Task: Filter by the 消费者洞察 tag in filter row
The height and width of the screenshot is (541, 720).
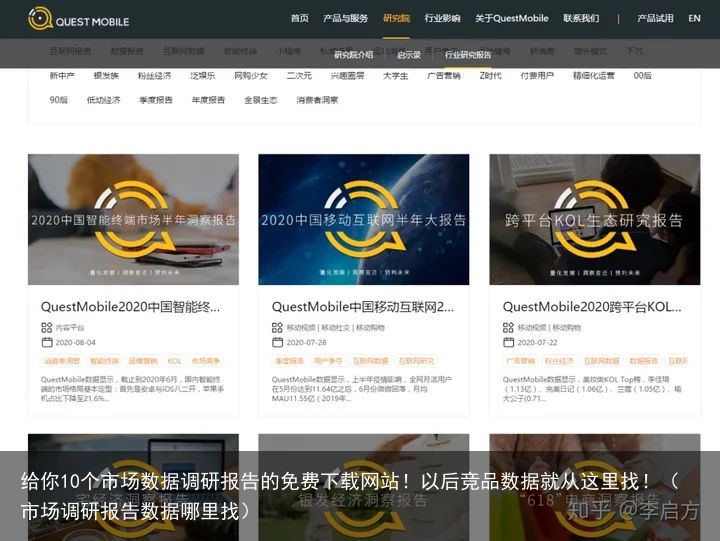Action: [317, 100]
